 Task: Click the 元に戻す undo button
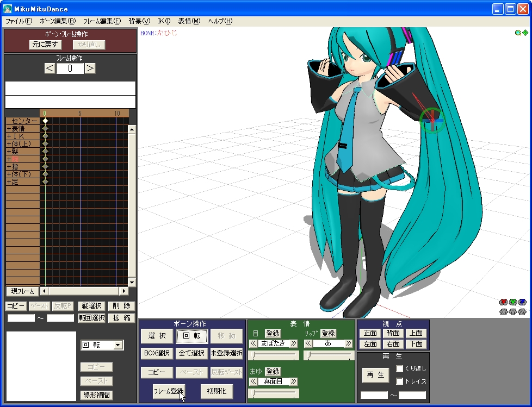click(45, 45)
